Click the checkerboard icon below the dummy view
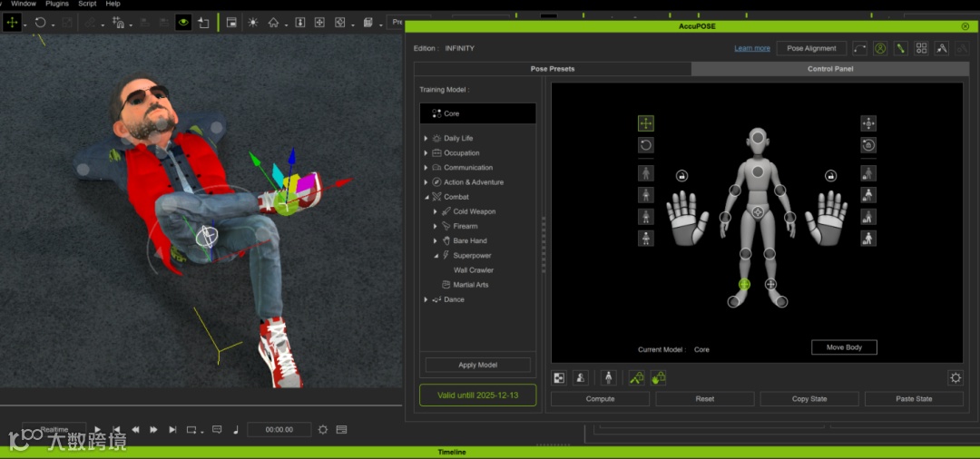 click(559, 378)
